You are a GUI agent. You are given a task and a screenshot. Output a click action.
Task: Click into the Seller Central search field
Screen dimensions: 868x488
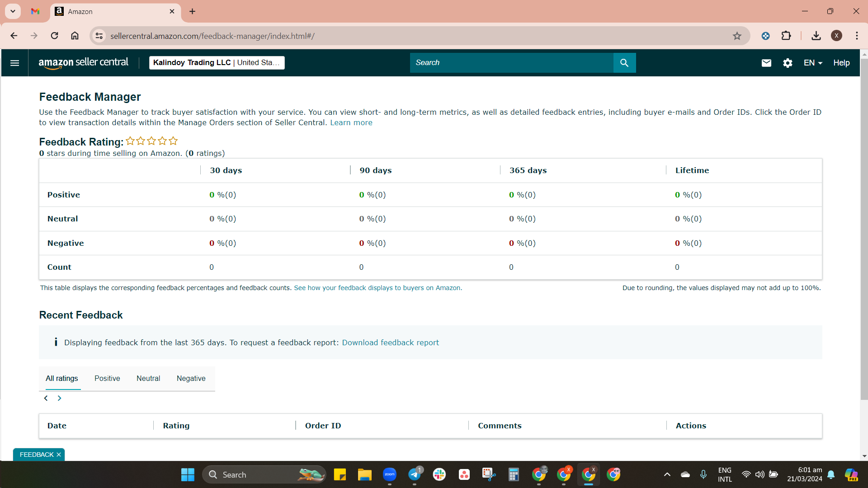tap(511, 63)
